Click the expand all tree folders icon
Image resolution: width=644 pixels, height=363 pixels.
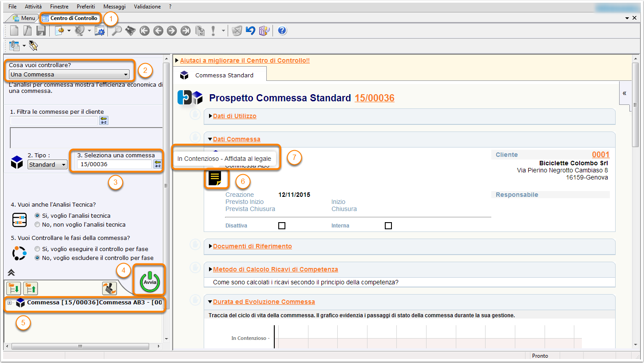14,288
